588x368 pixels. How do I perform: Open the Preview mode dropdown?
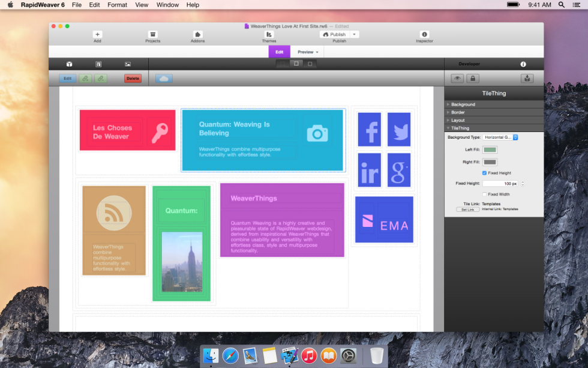coord(307,52)
